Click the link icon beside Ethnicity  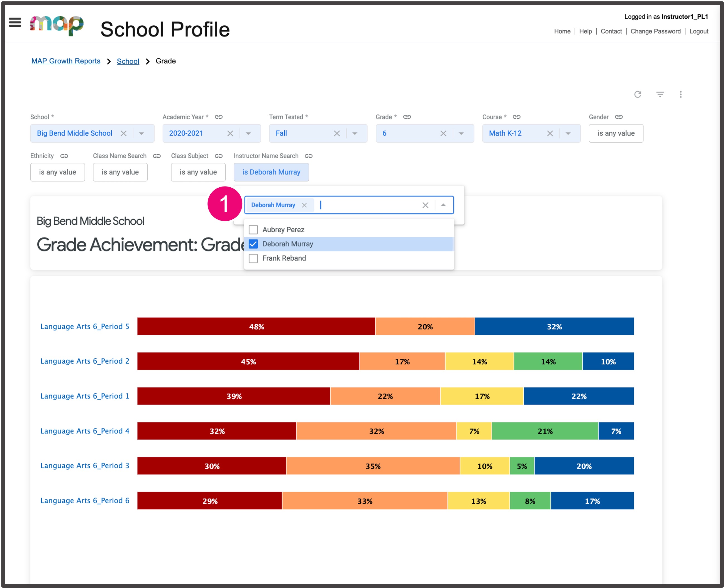(64, 156)
